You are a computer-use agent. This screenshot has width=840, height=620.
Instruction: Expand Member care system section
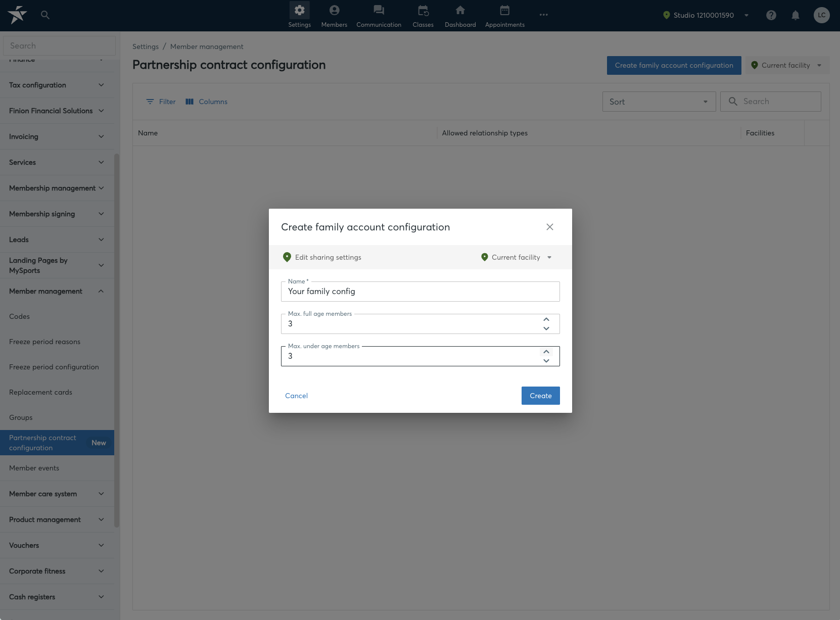57,494
